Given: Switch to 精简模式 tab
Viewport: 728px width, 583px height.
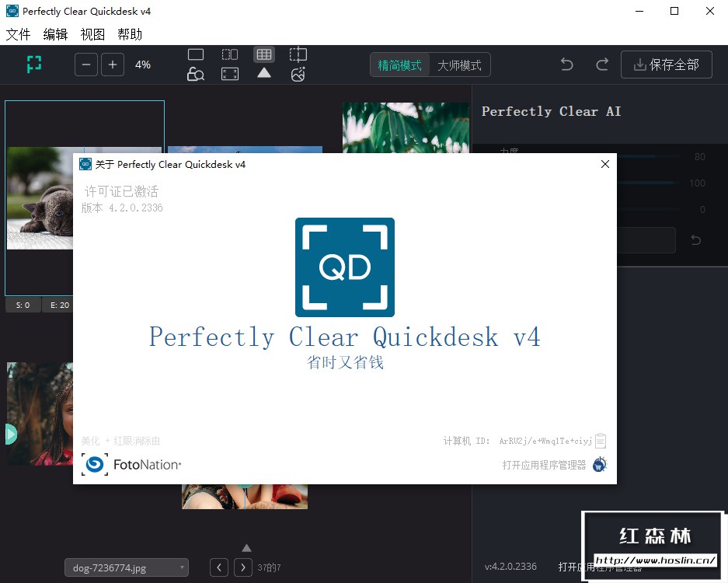Looking at the screenshot, I should tap(400, 65).
